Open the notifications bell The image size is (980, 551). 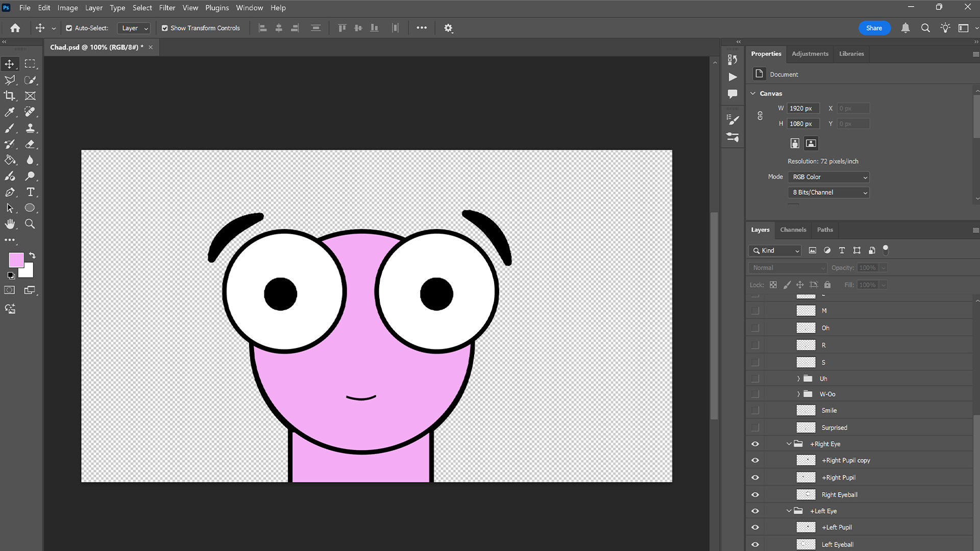905,28
